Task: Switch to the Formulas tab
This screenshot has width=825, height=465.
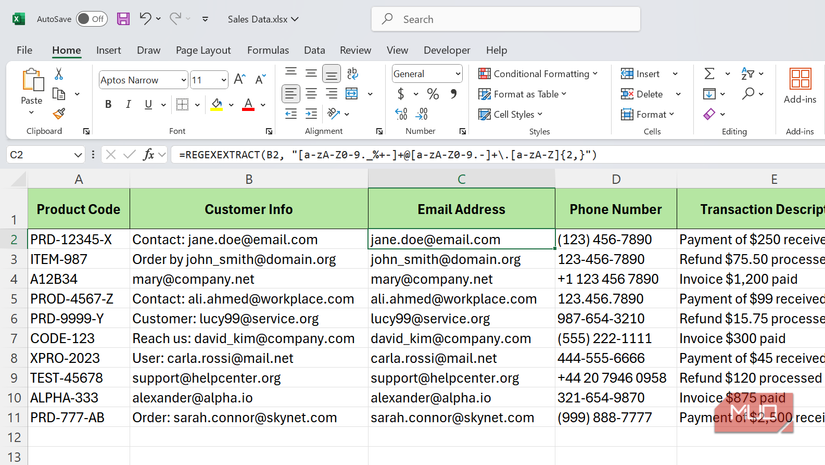Action: [x=268, y=50]
